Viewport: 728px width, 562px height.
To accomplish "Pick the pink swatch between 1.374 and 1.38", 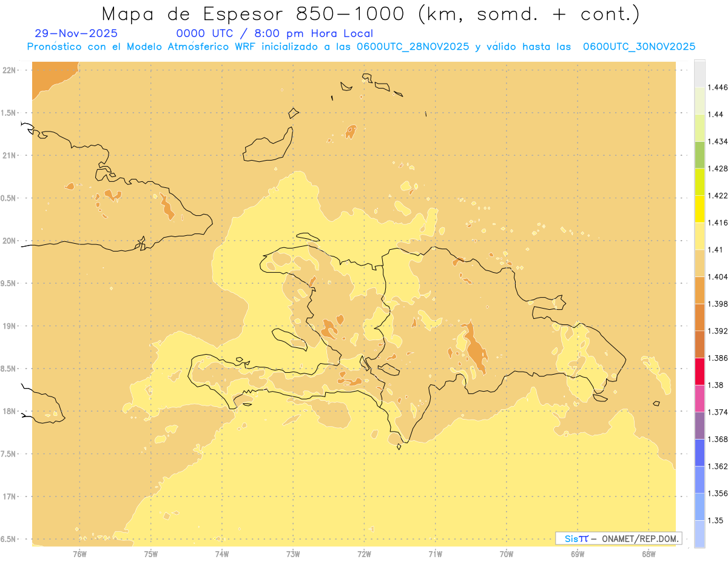I will [x=699, y=398].
